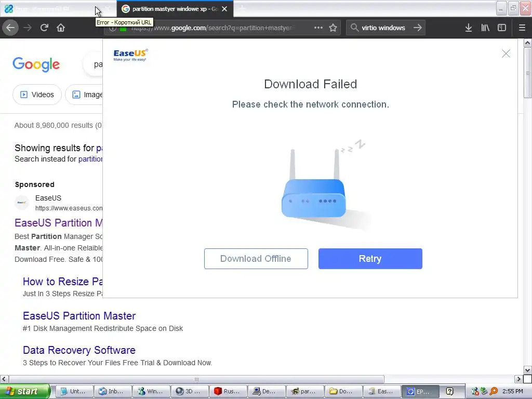This screenshot has height=399, width=532.
Task: Toggle the sidebar panel icon
Action: pos(502,28)
